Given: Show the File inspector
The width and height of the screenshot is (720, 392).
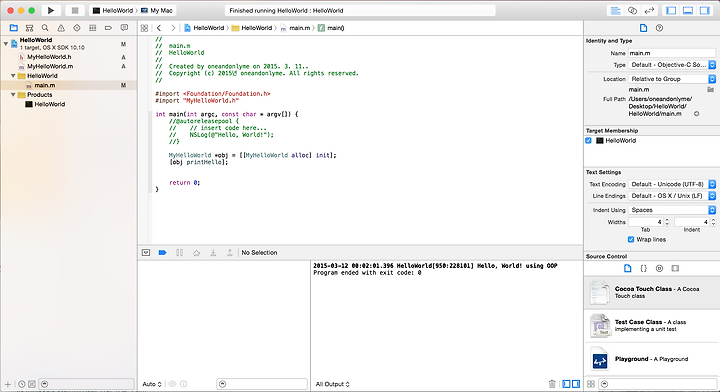Looking at the screenshot, I should click(643, 28).
